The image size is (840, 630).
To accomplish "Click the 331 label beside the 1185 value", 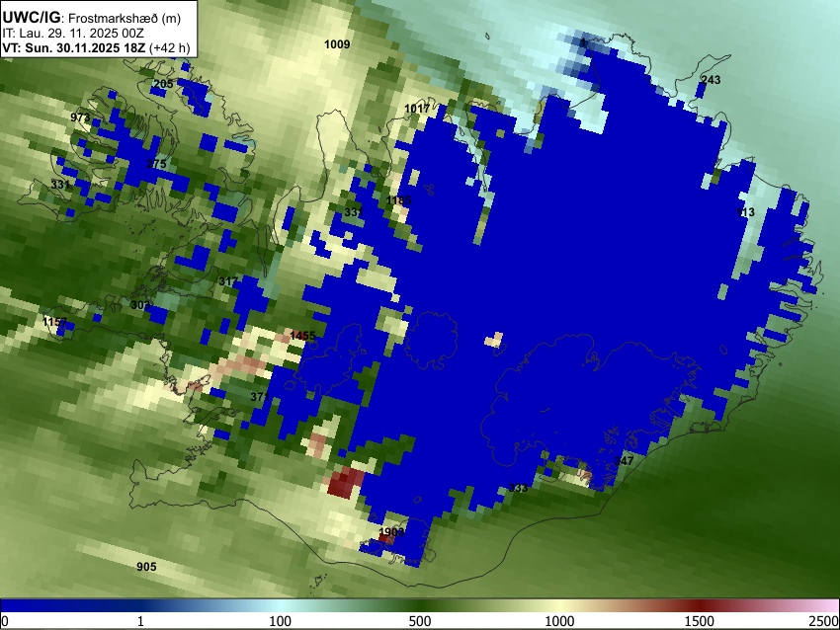I will pos(354,212).
